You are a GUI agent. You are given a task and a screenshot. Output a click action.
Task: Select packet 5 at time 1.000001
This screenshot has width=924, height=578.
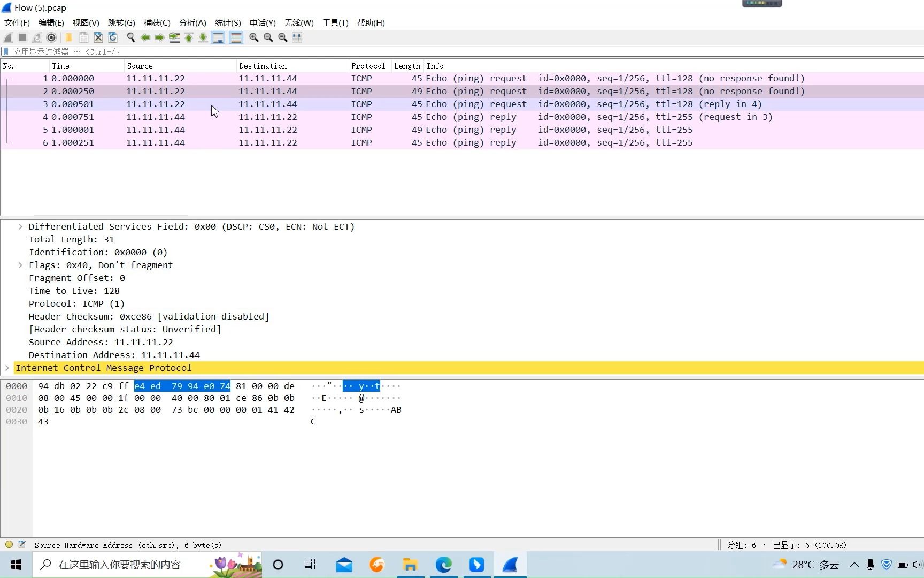point(462,130)
